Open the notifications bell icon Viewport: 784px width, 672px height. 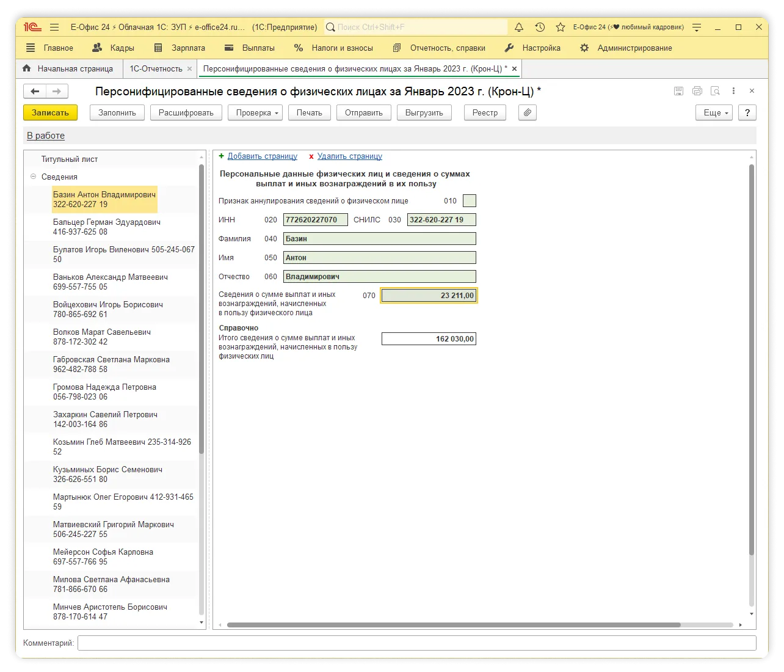tap(518, 27)
